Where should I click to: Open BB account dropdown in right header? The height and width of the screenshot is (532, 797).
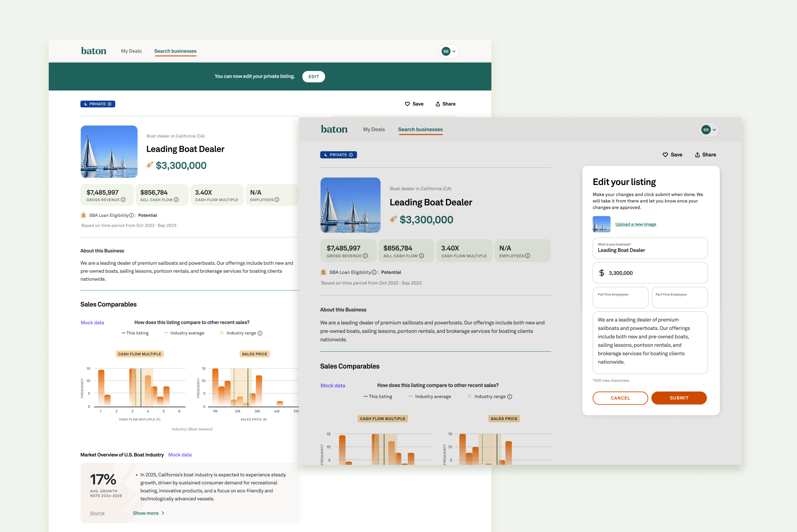pyautogui.click(x=709, y=130)
